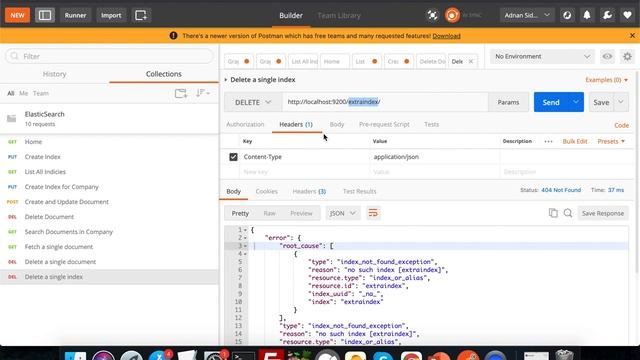This screenshot has width=640, height=360.
Task: Expand the Delete a single index description
Action: [225, 80]
